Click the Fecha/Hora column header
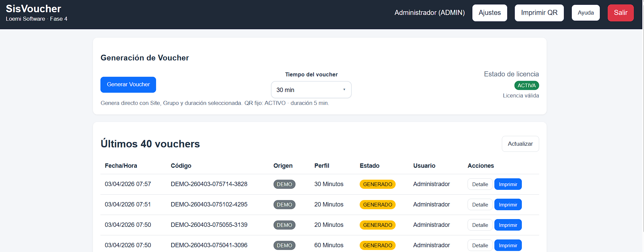 (x=121, y=166)
